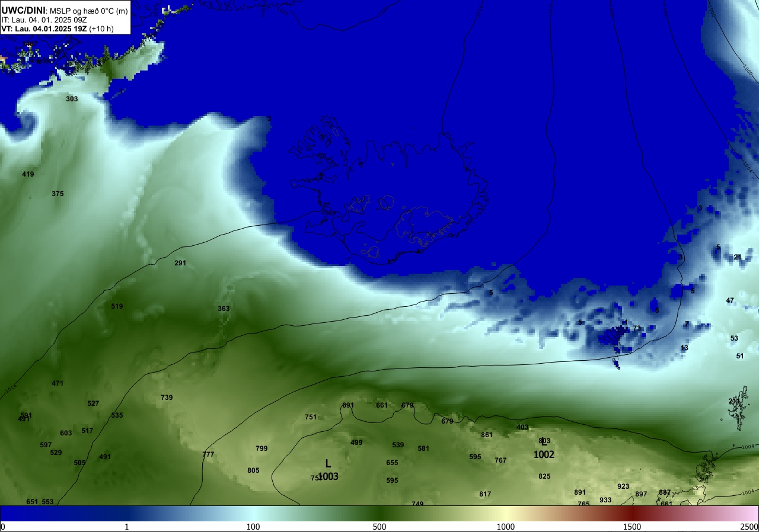Viewport: 759px width, 532px height.
Task: Click the 603 height value
Action: click(66, 433)
